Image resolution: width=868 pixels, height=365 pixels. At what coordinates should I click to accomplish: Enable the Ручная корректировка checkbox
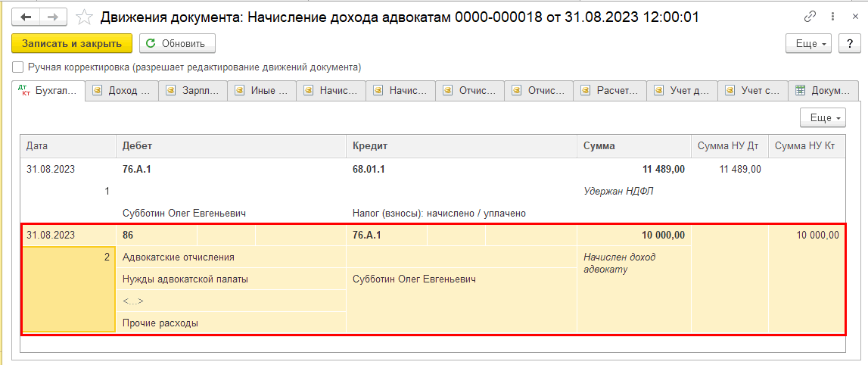coord(17,67)
